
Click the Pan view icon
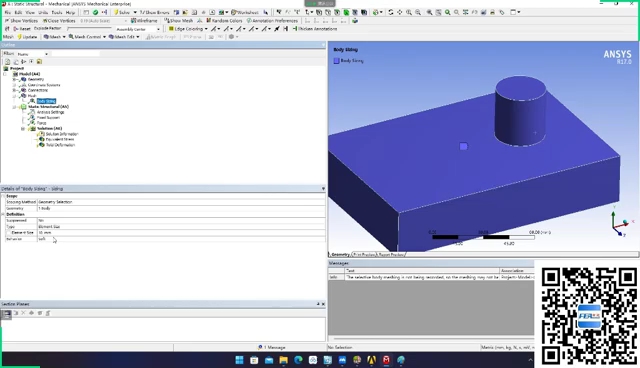click(400, 12)
